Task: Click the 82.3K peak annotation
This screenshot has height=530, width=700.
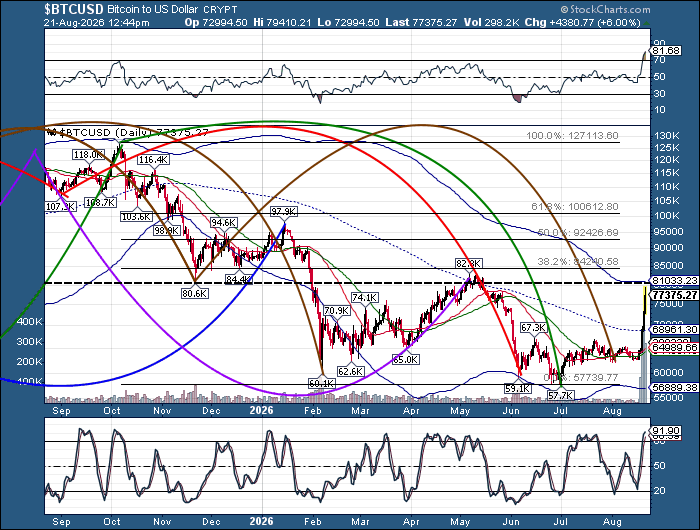Action: click(x=469, y=263)
